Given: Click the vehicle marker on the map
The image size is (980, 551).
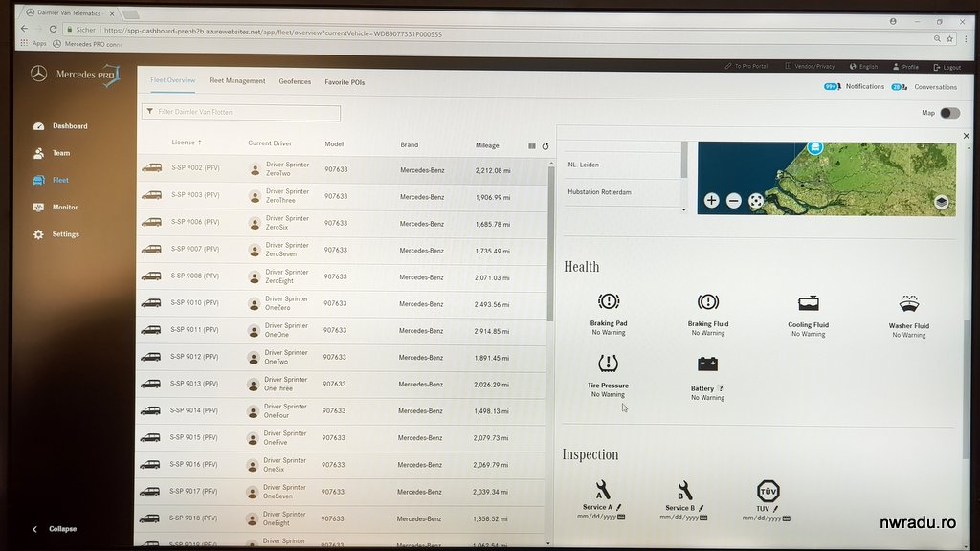Looking at the screenshot, I should (814, 147).
